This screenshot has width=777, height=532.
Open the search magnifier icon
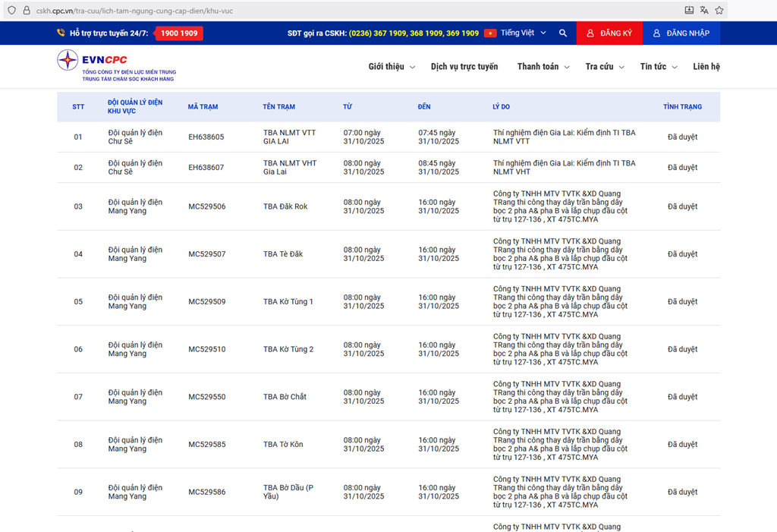click(563, 33)
